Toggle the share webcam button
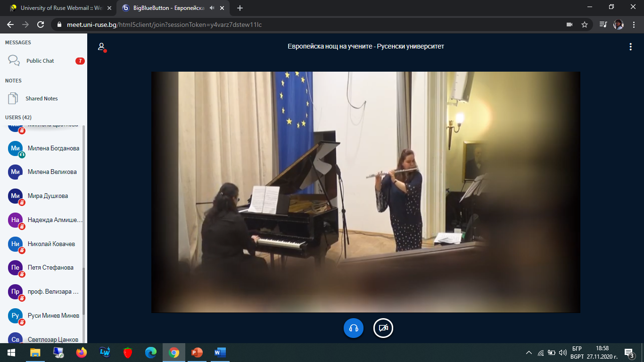 click(x=383, y=328)
